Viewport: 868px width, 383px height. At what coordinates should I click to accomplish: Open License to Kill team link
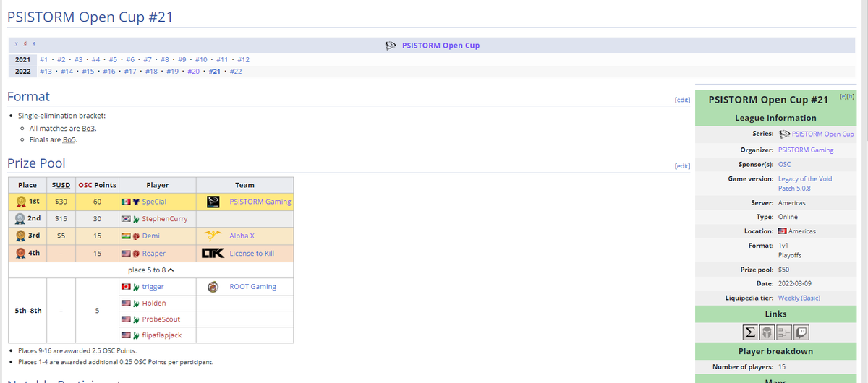252,254
